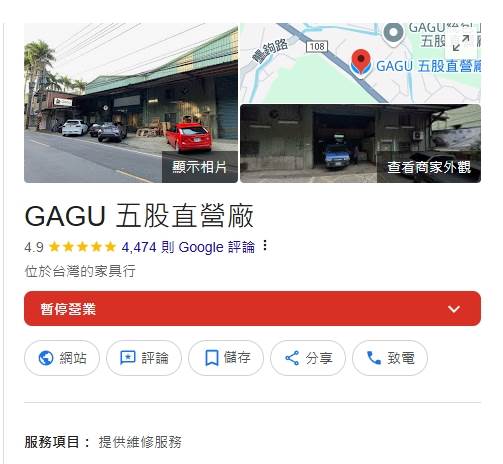
Task: Open the 網站 website button
Action: (x=62, y=358)
